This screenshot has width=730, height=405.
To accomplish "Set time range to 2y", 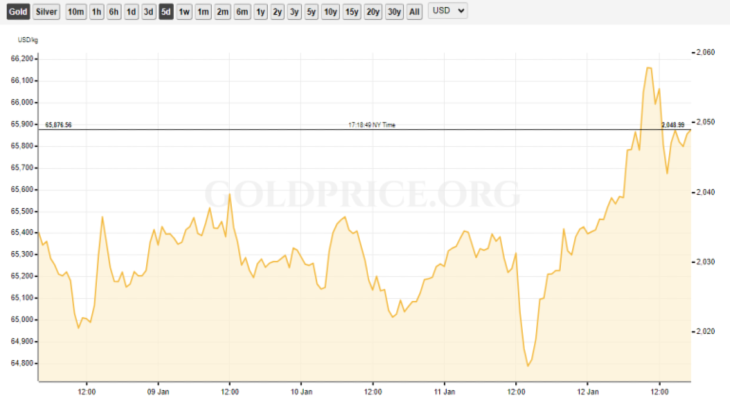I will pyautogui.click(x=277, y=12).
